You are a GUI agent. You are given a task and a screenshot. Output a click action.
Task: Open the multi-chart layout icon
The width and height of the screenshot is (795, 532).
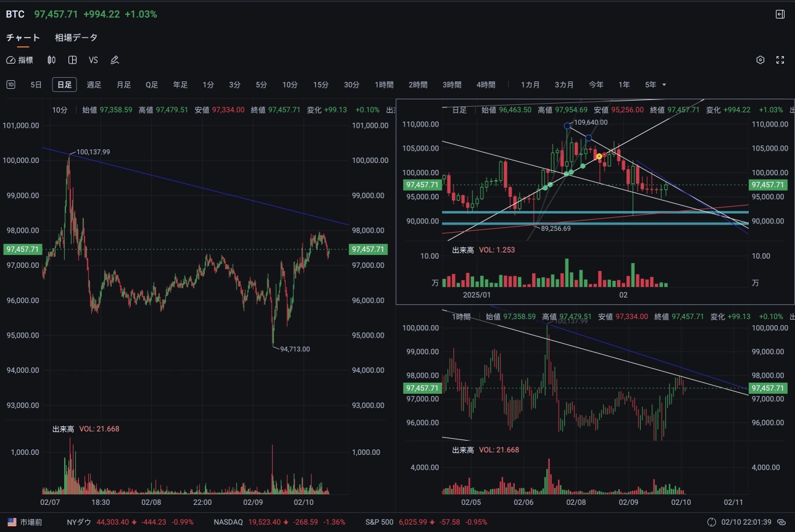(72, 60)
